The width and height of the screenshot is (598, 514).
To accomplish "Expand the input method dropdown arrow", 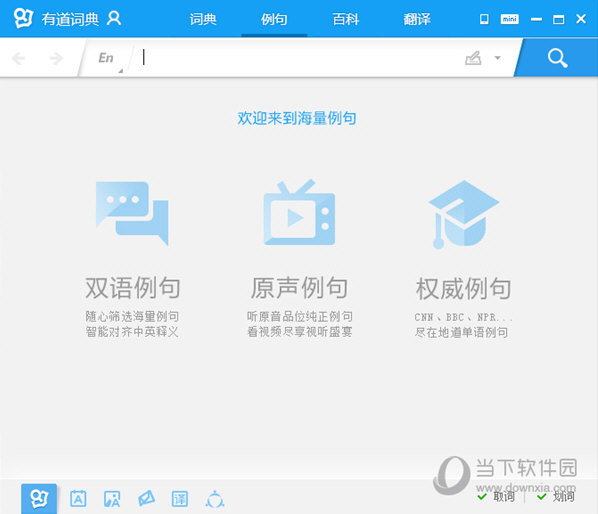I will tap(497, 58).
